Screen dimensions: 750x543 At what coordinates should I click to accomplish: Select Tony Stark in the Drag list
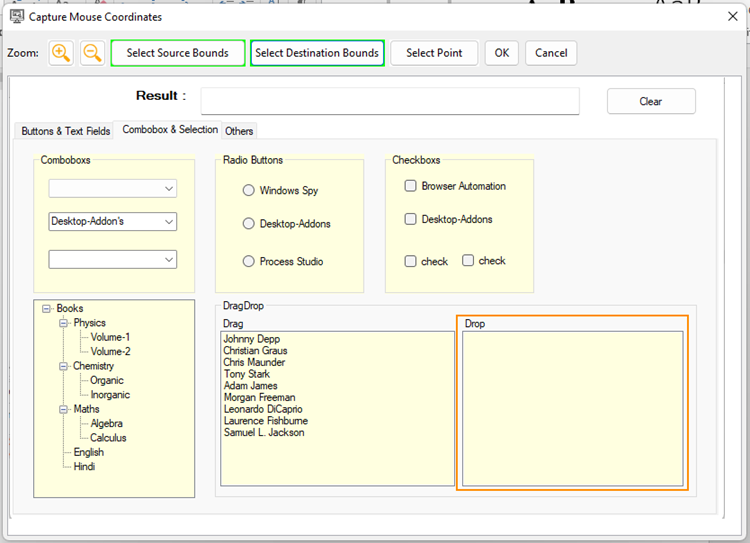246,374
